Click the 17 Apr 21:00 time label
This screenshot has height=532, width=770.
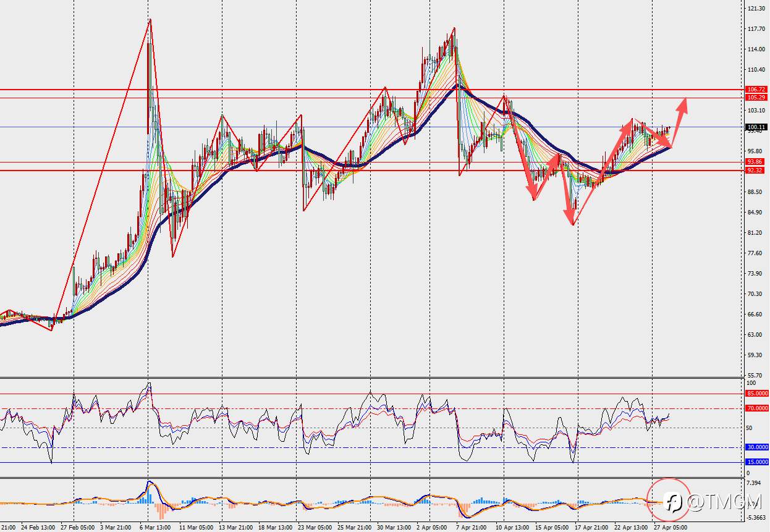pos(591,528)
